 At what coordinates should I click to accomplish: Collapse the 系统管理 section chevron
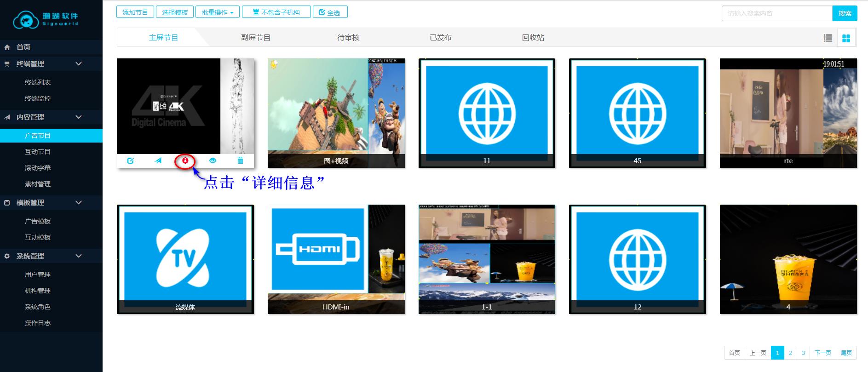tap(79, 256)
